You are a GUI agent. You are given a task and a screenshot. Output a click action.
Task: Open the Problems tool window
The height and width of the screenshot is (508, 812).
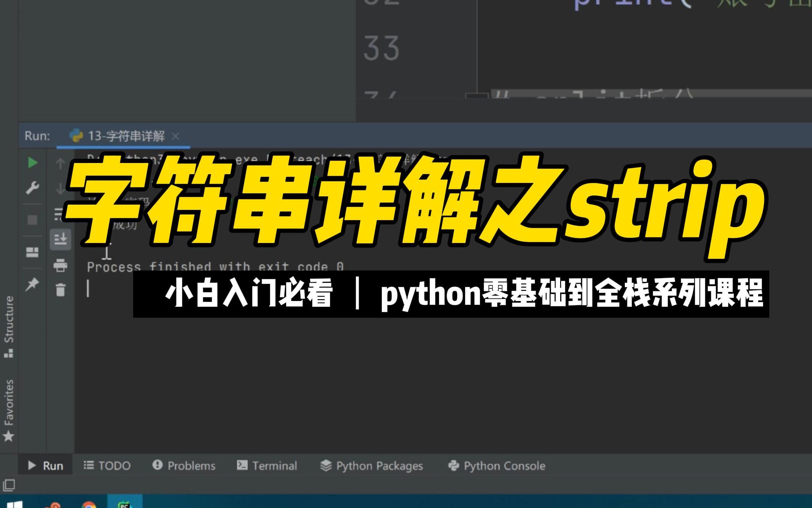[x=184, y=466]
